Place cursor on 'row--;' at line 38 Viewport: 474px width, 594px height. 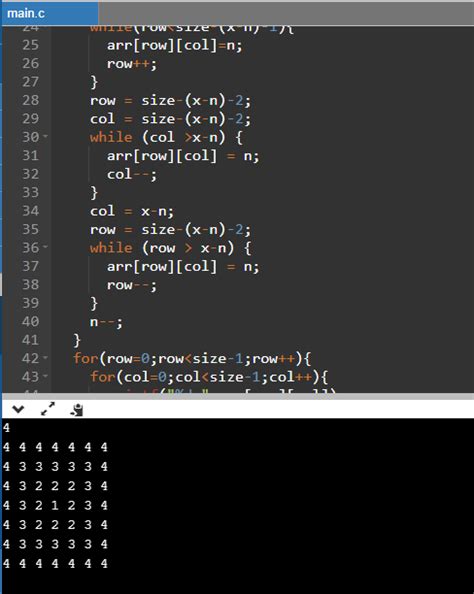pos(131,285)
